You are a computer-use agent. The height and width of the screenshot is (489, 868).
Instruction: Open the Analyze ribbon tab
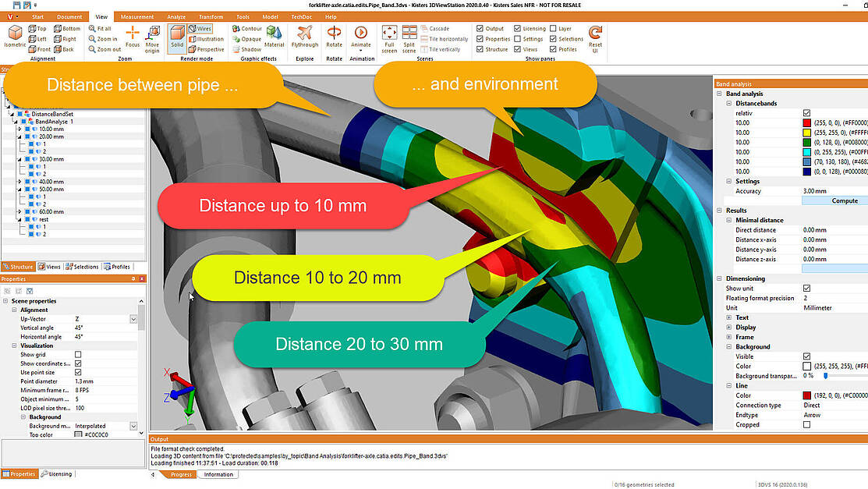click(x=176, y=16)
